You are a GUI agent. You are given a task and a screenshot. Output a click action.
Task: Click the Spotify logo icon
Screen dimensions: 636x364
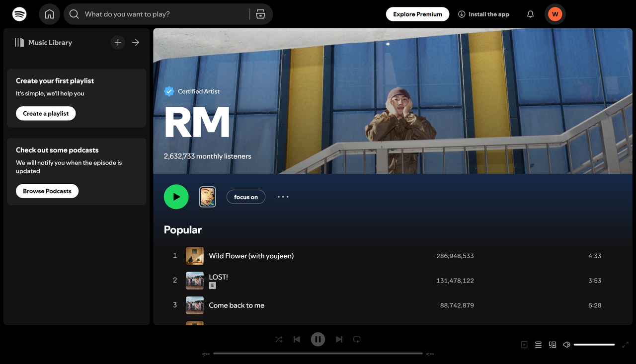19,14
